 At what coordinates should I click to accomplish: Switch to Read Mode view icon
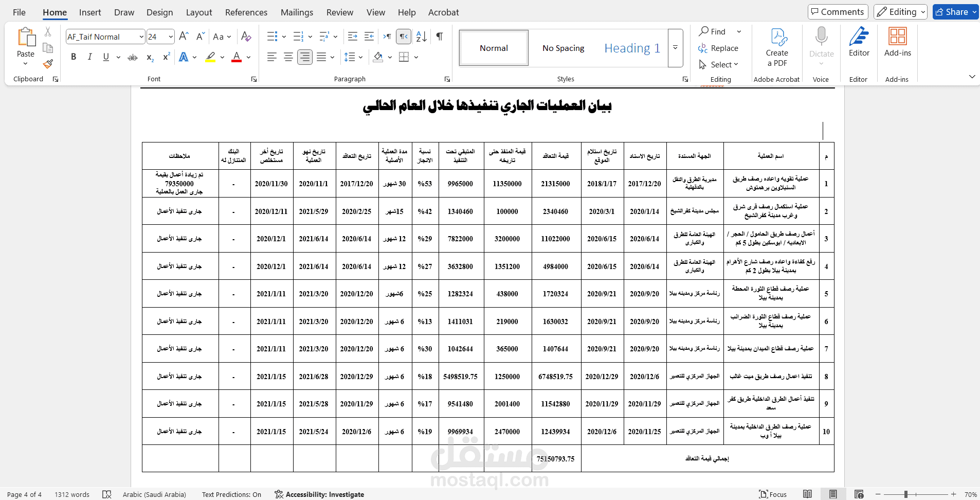pos(808,494)
